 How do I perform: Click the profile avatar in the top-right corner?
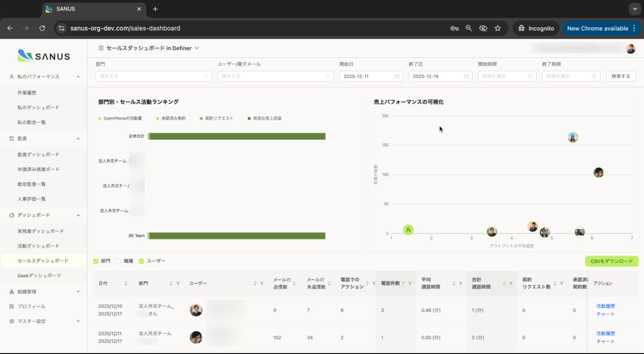tap(631, 49)
